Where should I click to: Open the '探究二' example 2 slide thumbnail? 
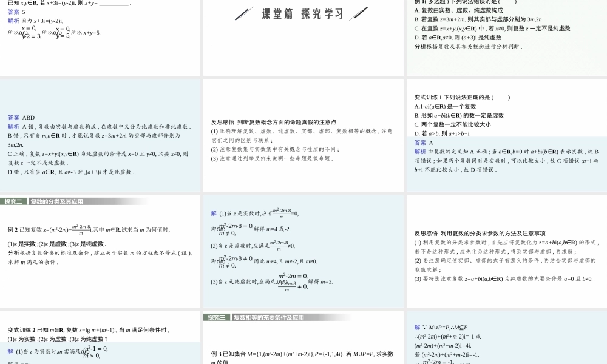pyautogui.click(x=100, y=251)
